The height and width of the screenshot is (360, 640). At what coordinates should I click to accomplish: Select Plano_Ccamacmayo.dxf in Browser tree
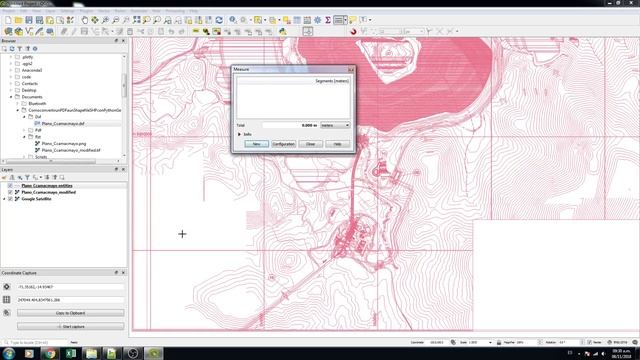pyautogui.click(x=63, y=124)
